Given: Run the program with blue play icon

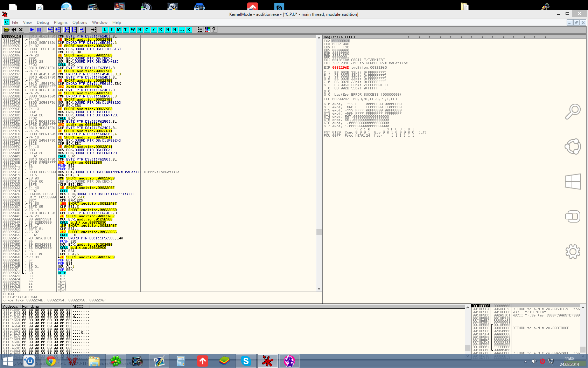Looking at the screenshot, I should click(32, 30).
